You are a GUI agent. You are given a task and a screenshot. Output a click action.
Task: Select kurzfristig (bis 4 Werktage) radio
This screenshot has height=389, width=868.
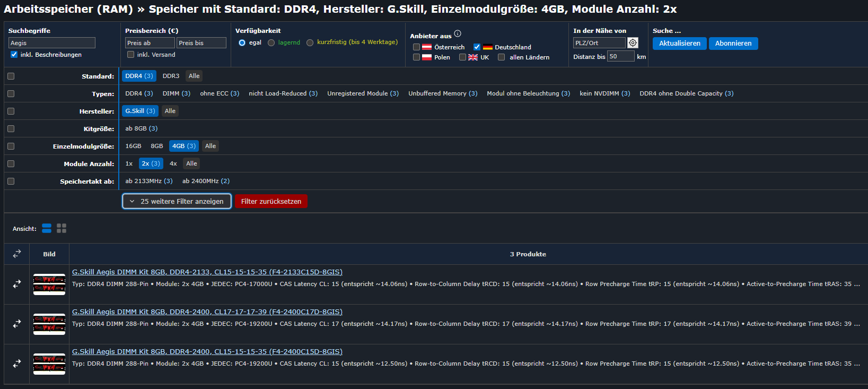310,42
